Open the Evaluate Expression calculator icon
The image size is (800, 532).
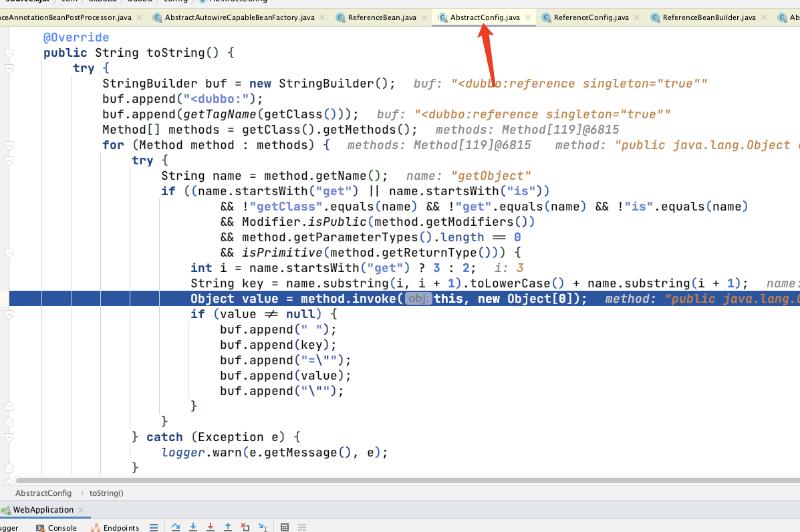tap(285, 527)
